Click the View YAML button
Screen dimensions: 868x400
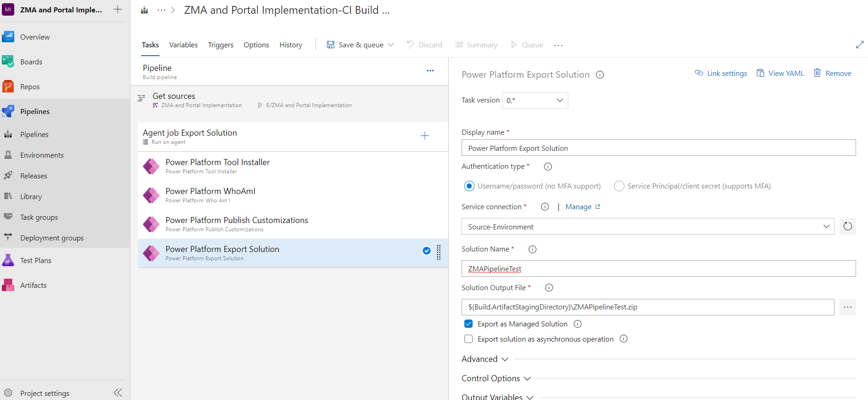coord(780,73)
